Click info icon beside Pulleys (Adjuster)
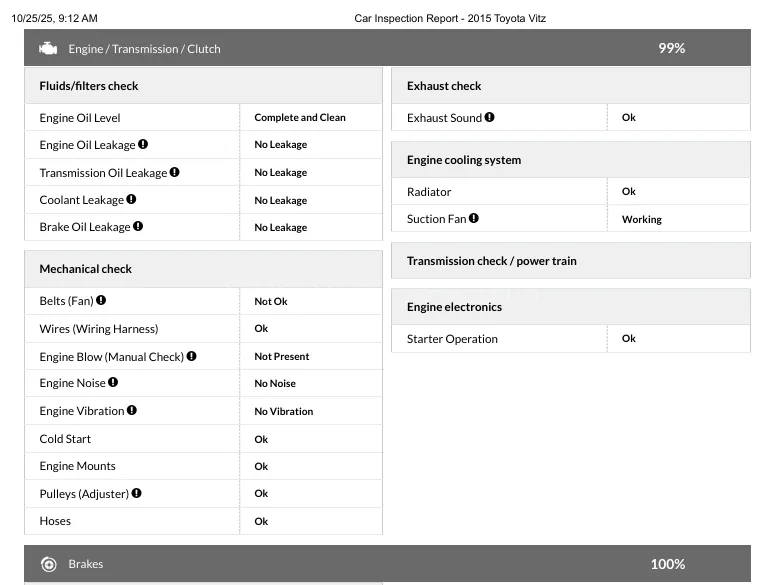 pos(136,493)
